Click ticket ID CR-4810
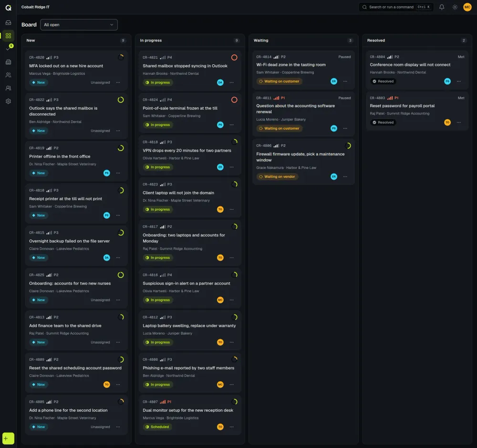The image size is (477, 448). point(37,190)
